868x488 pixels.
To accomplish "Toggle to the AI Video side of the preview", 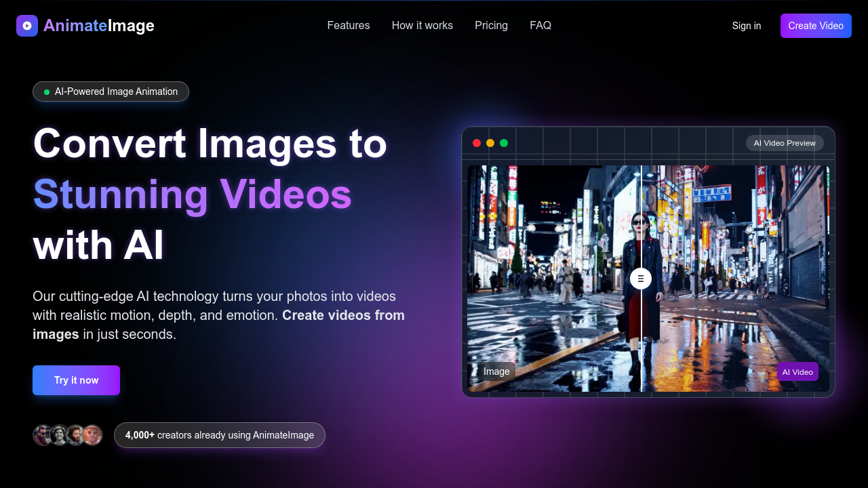I will point(797,371).
